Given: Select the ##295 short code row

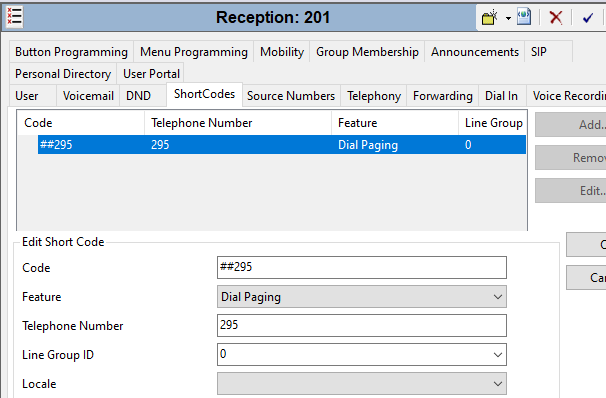Looking at the screenshot, I should pos(282,145).
